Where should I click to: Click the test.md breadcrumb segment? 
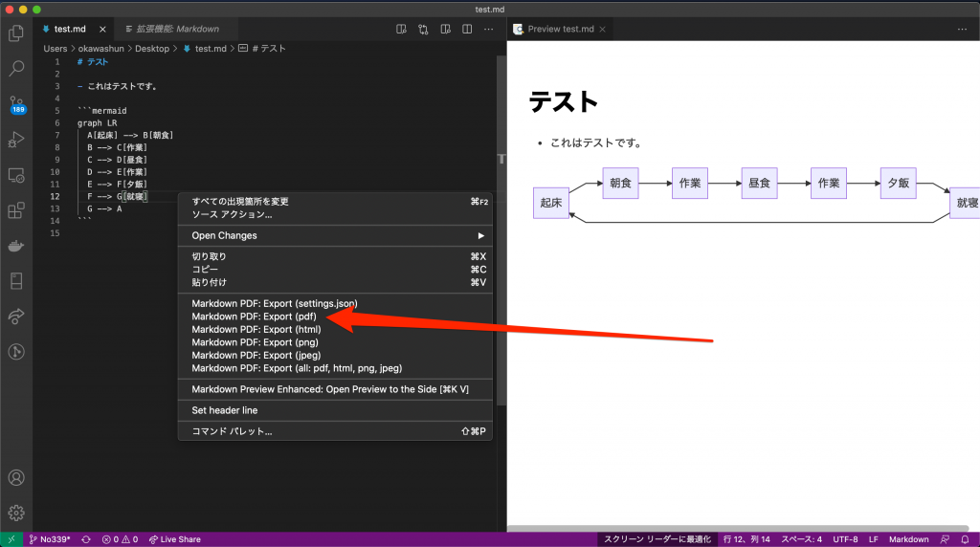pyautogui.click(x=205, y=48)
